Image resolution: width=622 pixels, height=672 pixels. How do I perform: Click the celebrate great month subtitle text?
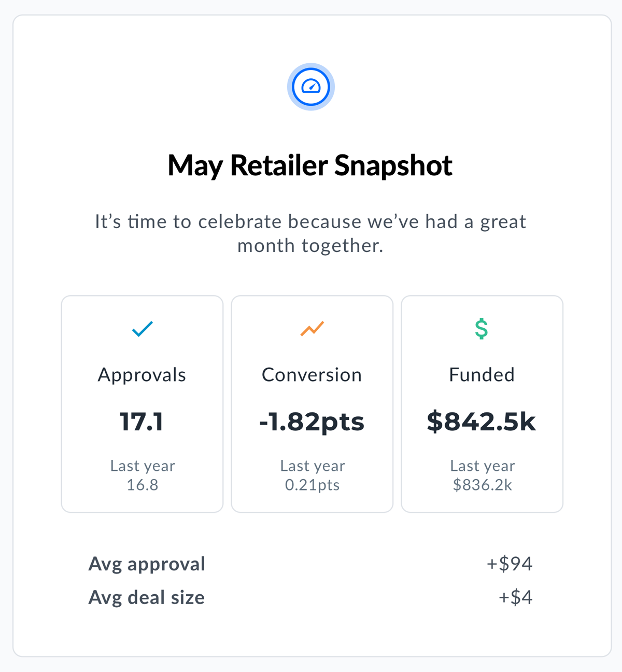[310, 233]
